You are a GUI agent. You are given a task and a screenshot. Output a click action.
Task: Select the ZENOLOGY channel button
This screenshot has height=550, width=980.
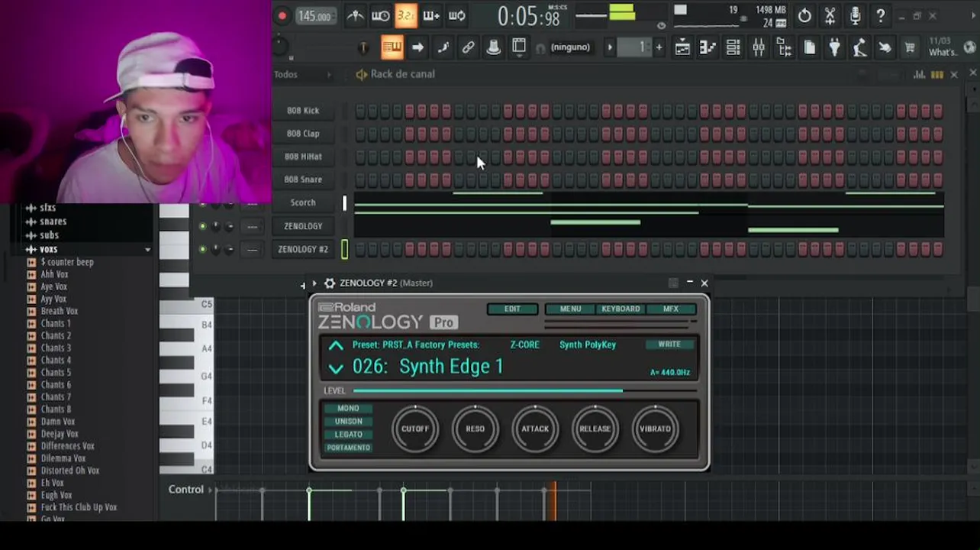click(303, 226)
